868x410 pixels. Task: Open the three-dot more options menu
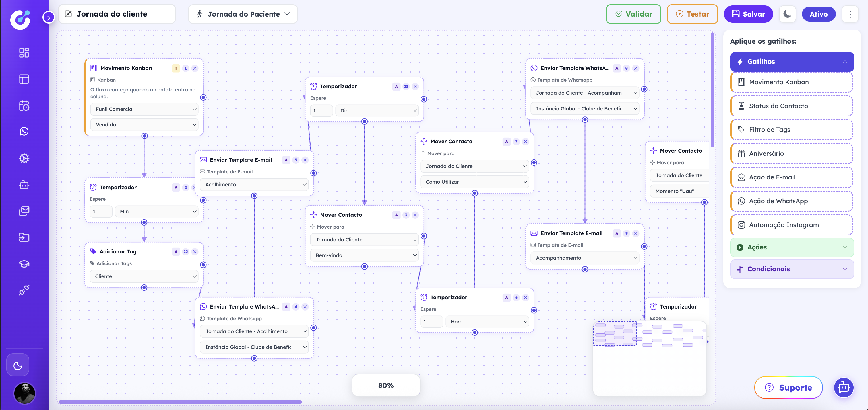850,14
